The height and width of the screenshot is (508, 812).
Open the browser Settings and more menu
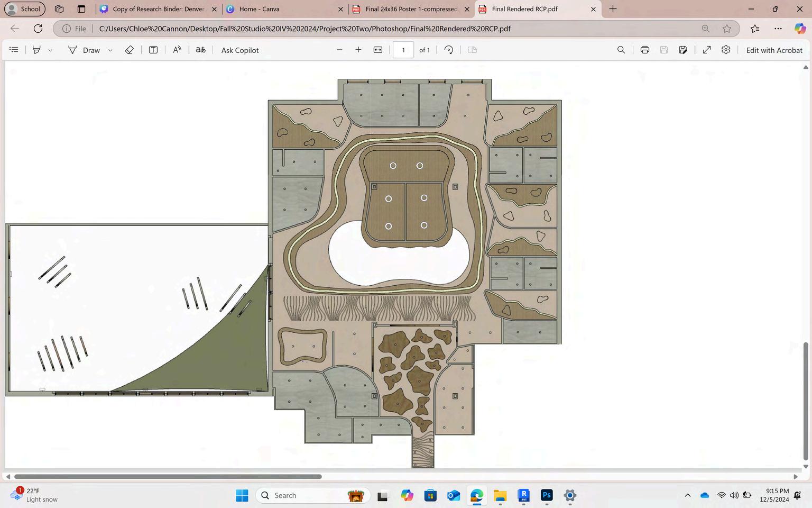click(778, 29)
